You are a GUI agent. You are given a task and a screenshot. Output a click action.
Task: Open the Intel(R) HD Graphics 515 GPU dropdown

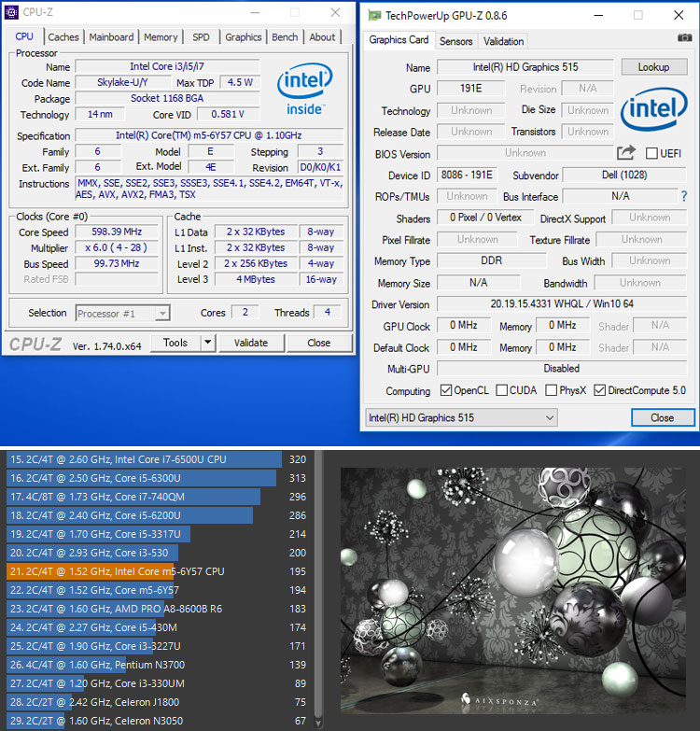point(461,417)
